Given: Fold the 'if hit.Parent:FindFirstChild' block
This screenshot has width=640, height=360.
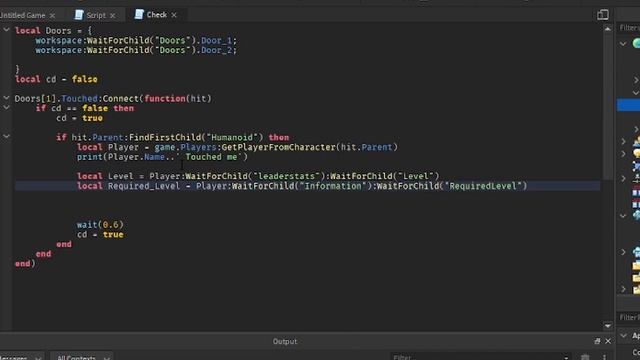Looking at the screenshot, I should 6,137.
